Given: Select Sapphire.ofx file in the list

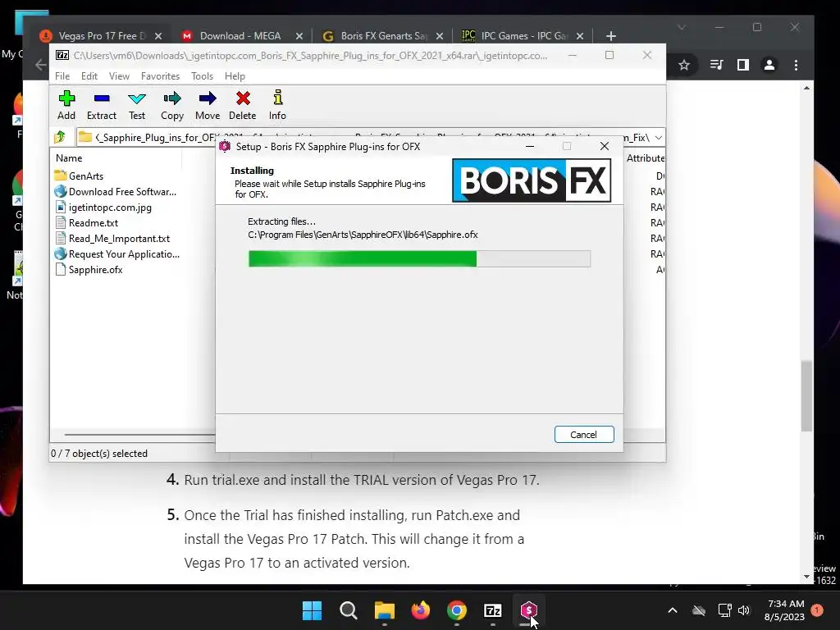Looking at the screenshot, I should [89, 269].
